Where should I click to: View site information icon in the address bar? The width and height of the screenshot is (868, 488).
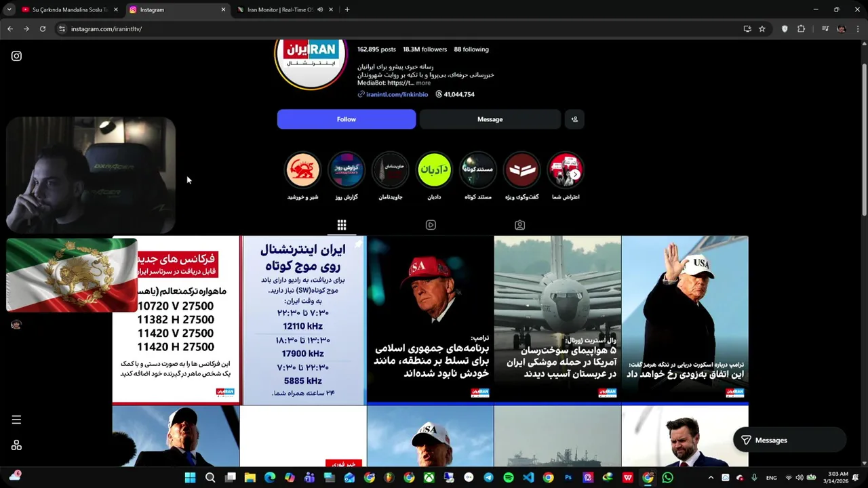pos(62,29)
